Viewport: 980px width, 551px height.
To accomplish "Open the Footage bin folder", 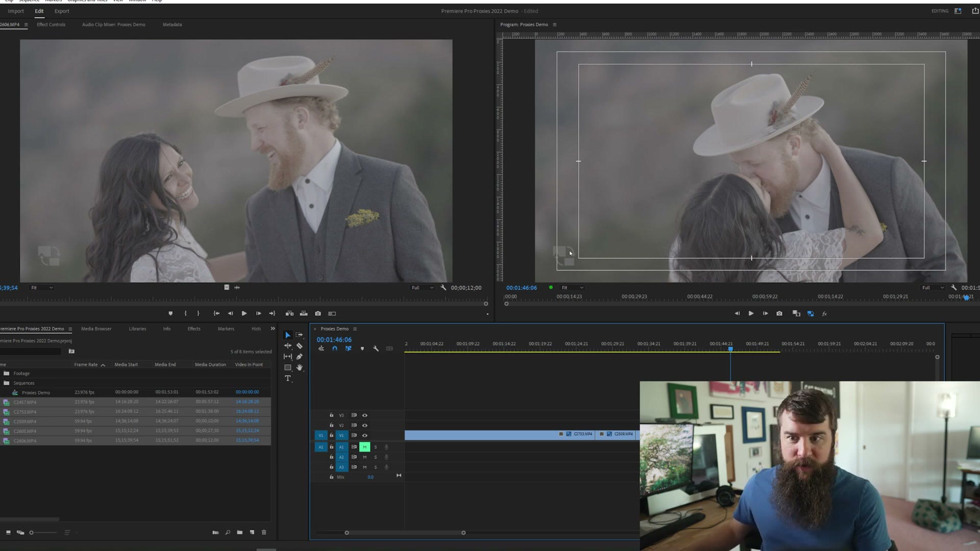I will (x=21, y=373).
